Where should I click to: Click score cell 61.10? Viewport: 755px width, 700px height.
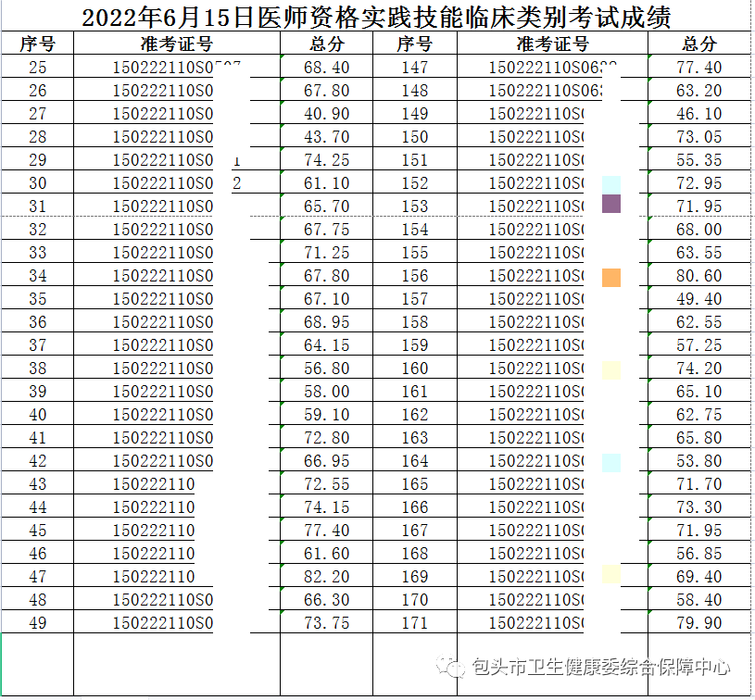pos(326,182)
